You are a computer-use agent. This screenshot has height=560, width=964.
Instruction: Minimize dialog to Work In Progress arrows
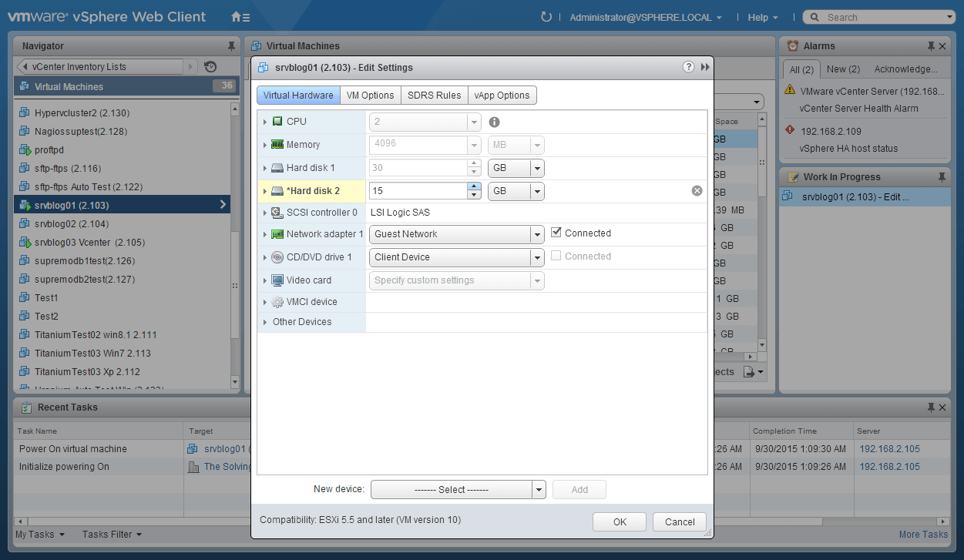705,67
